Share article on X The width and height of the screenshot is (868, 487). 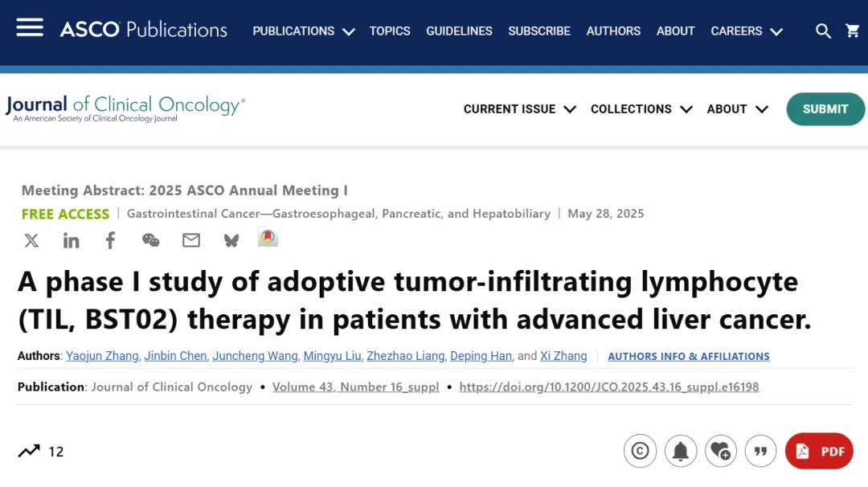(31, 240)
